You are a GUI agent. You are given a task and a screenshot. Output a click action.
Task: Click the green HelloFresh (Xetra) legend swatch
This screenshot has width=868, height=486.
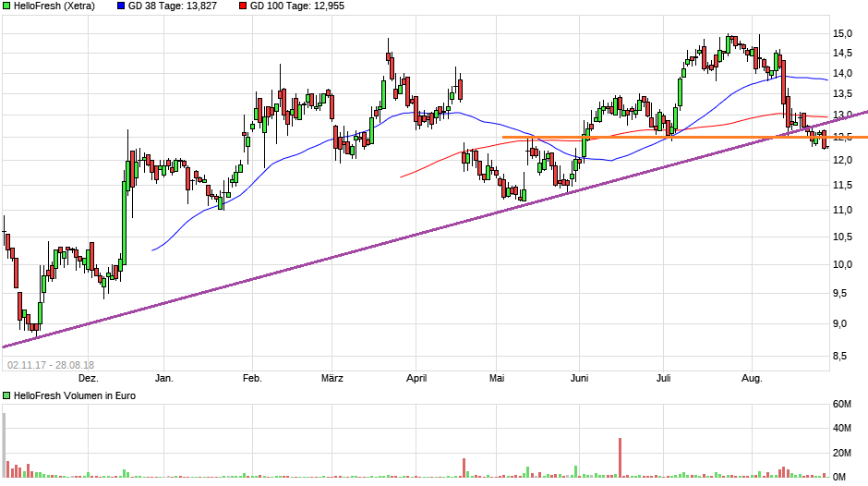(7, 6)
